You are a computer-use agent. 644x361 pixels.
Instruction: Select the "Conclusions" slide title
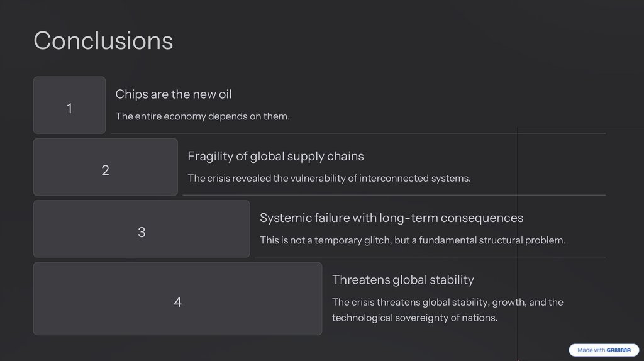(x=103, y=40)
